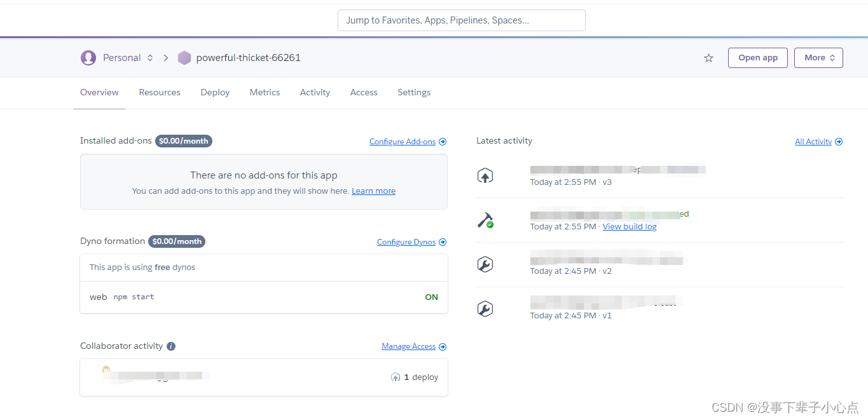Viewport: 868px width, 420px height.
Task: Click the purple hexagon app icon
Action: tap(184, 58)
